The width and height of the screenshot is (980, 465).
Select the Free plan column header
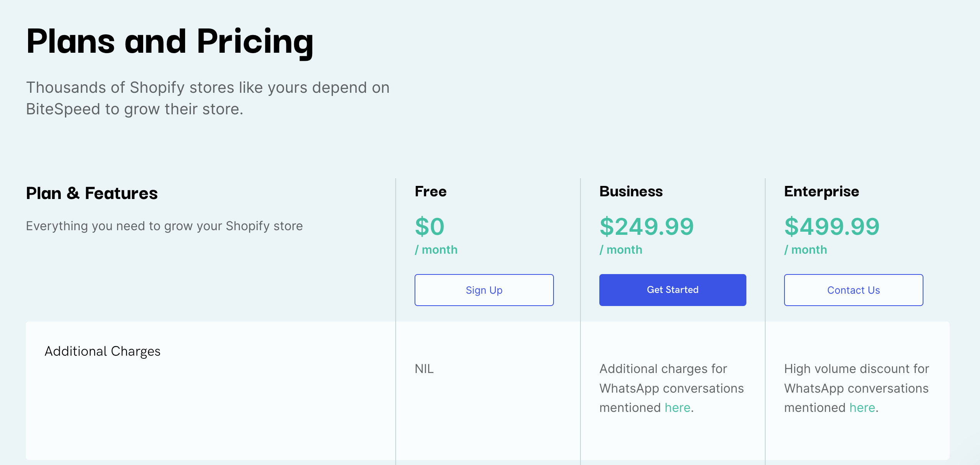[430, 191]
